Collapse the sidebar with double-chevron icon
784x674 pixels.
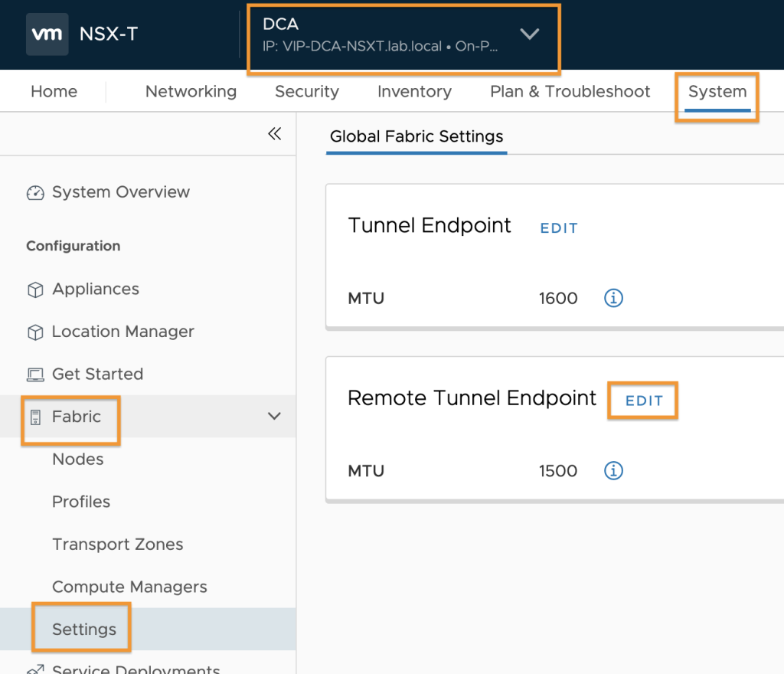[275, 133]
